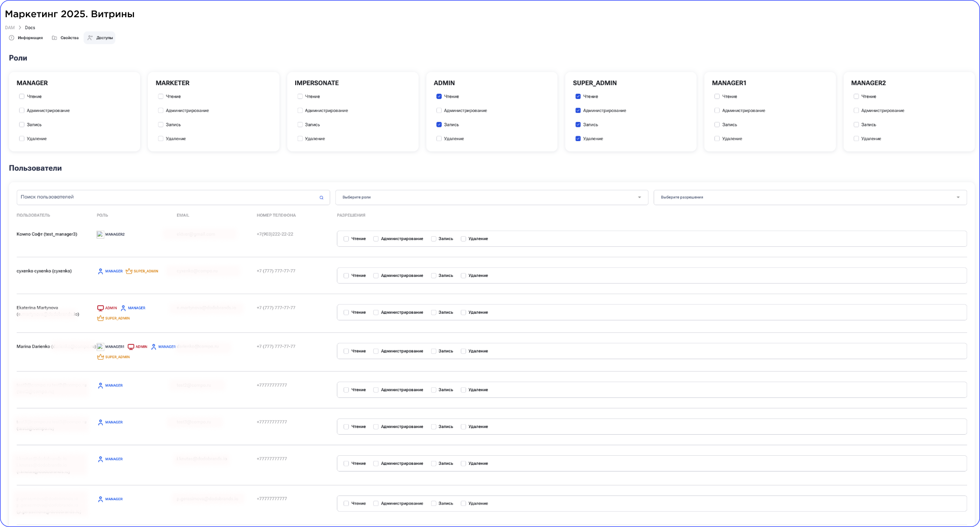Click the info icon on Информация tab
Image resolution: width=980 pixels, height=527 pixels.
click(x=12, y=38)
